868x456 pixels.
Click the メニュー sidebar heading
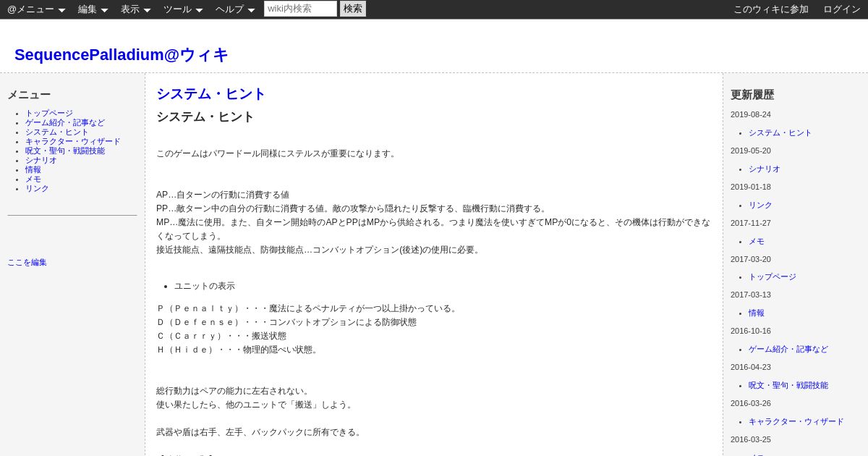pos(29,95)
